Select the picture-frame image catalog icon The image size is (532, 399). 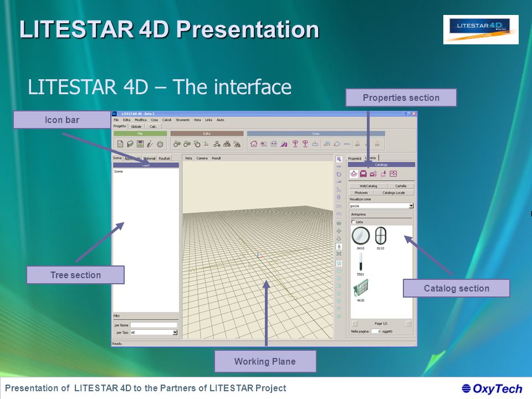(x=393, y=173)
